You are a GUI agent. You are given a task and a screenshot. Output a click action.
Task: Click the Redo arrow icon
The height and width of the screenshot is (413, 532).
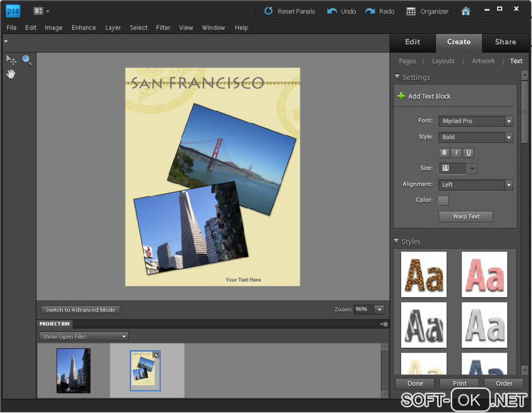370,11
